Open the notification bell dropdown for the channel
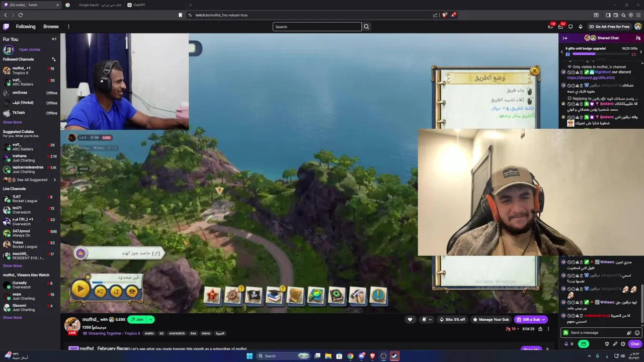644x362 pixels. point(426,320)
